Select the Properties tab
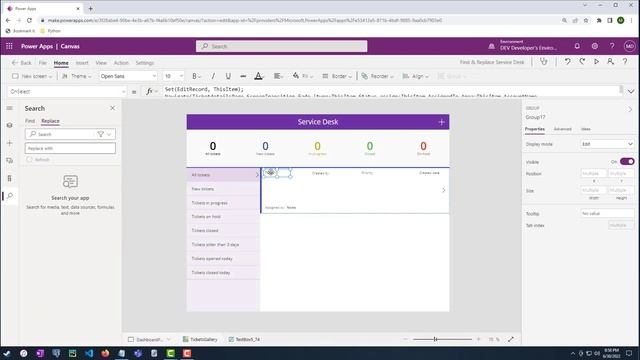Image resolution: width=640 pixels, height=360 pixels. click(535, 129)
